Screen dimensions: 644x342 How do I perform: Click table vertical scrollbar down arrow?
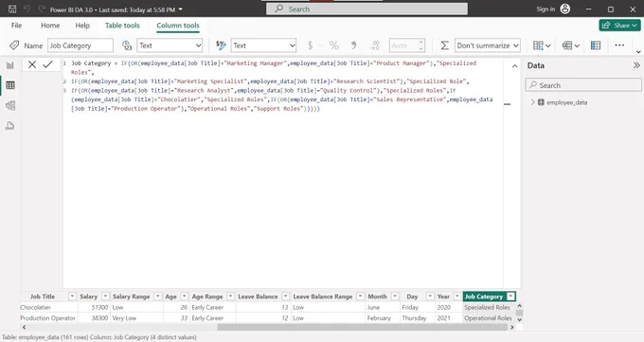(519, 320)
